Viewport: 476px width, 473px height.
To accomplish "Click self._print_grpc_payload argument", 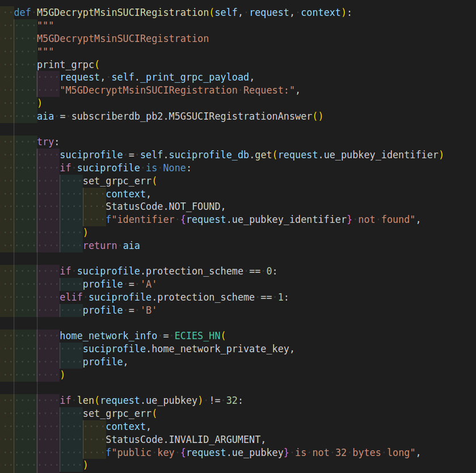I will [180, 77].
